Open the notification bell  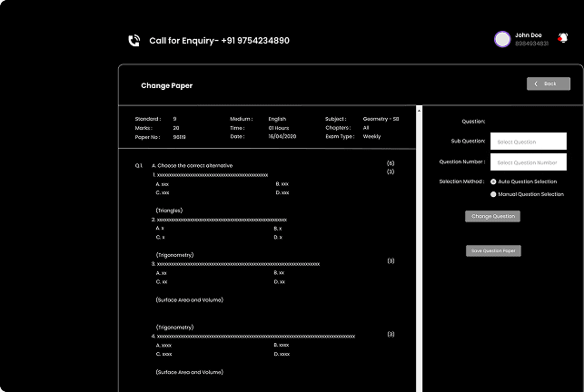tap(563, 38)
